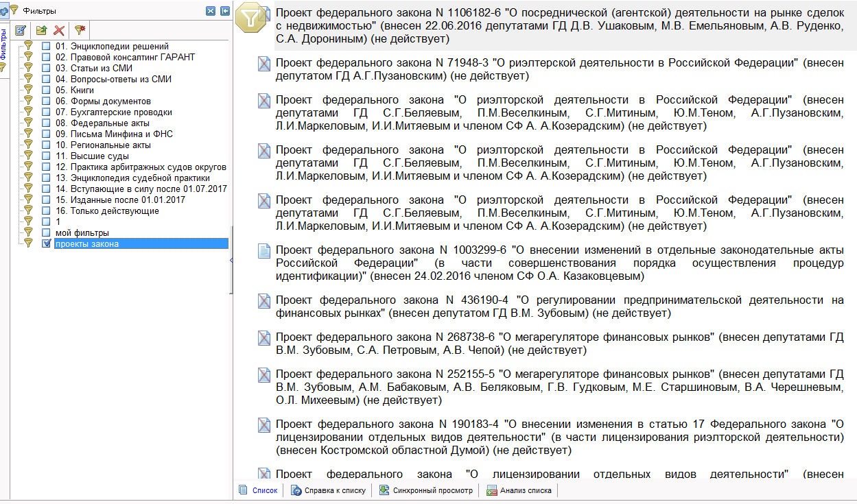This screenshot has height=504, width=857.
Task: Toggle the '11. Высшие суды' filter checkbox
Action: coord(46,156)
